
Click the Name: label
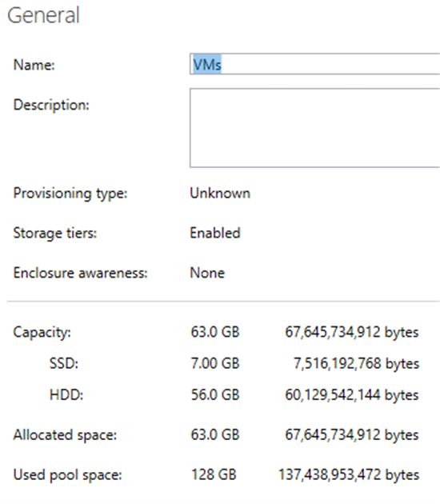coord(34,65)
